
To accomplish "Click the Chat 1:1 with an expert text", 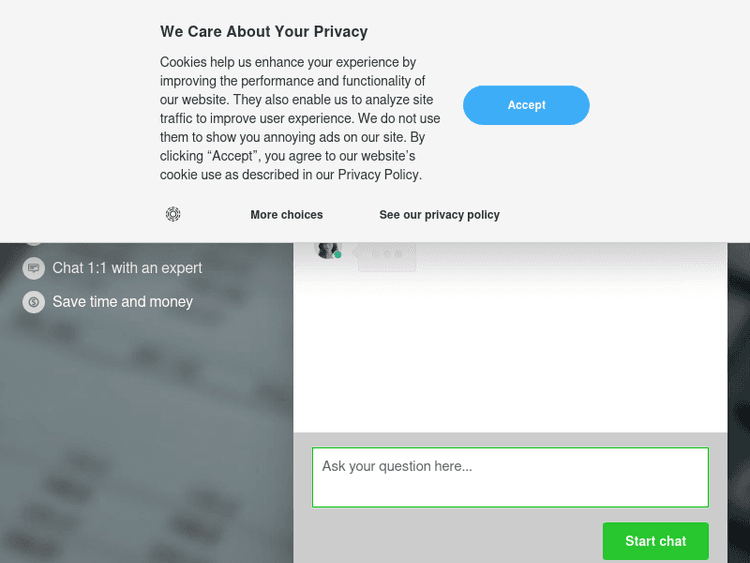I will point(127,268).
